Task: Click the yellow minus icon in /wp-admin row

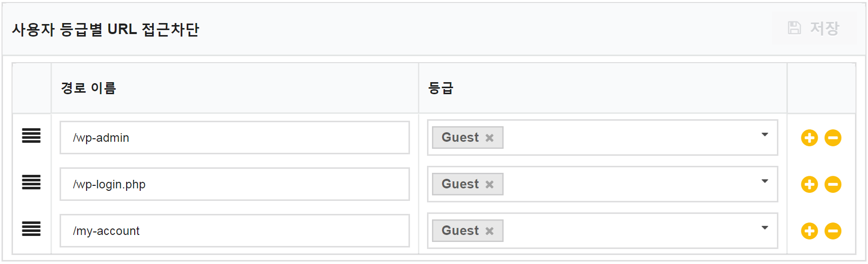Action: (833, 138)
